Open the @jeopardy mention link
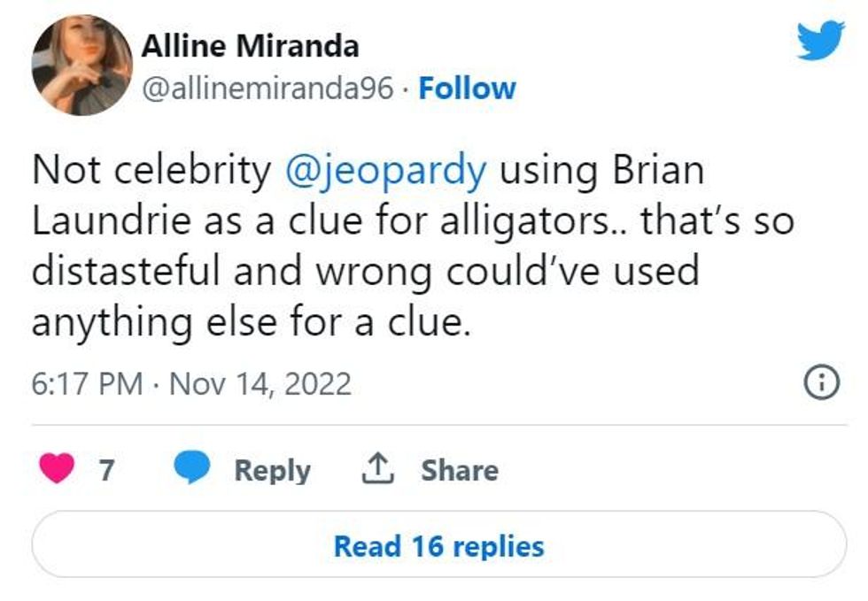 click(x=386, y=170)
